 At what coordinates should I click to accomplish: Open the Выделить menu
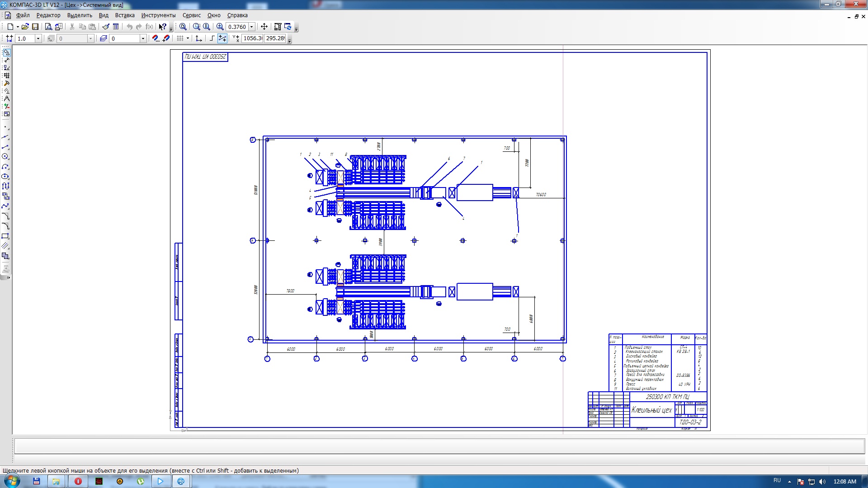click(80, 15)
